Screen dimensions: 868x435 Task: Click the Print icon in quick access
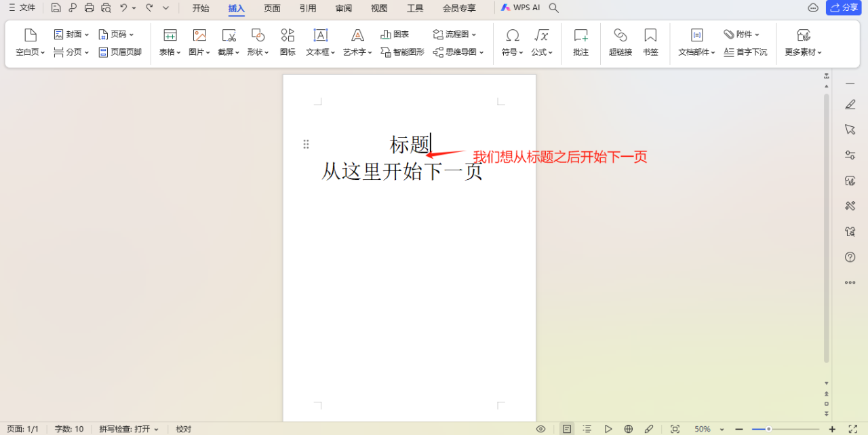(89, 8)
